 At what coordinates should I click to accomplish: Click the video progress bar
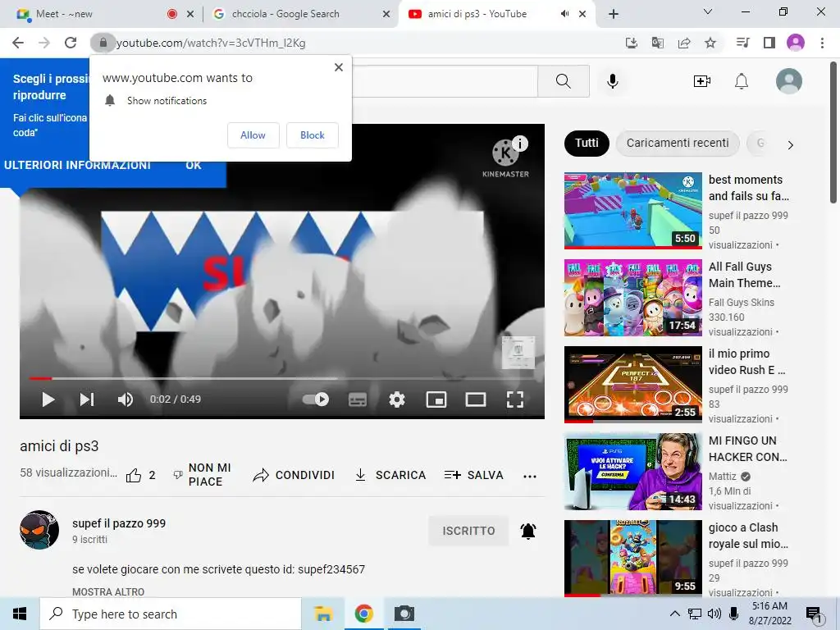click(282, 378)
